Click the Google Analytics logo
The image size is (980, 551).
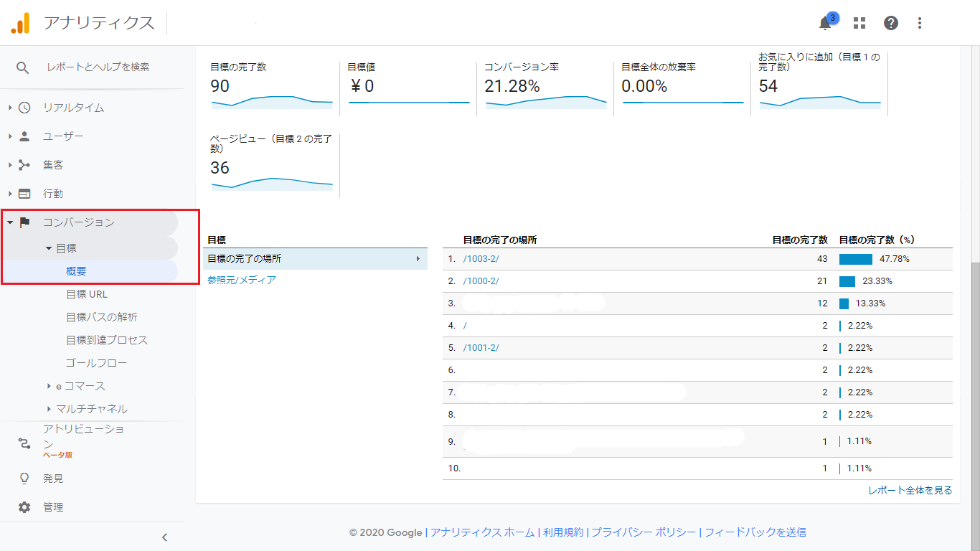[x=20, y=23]
